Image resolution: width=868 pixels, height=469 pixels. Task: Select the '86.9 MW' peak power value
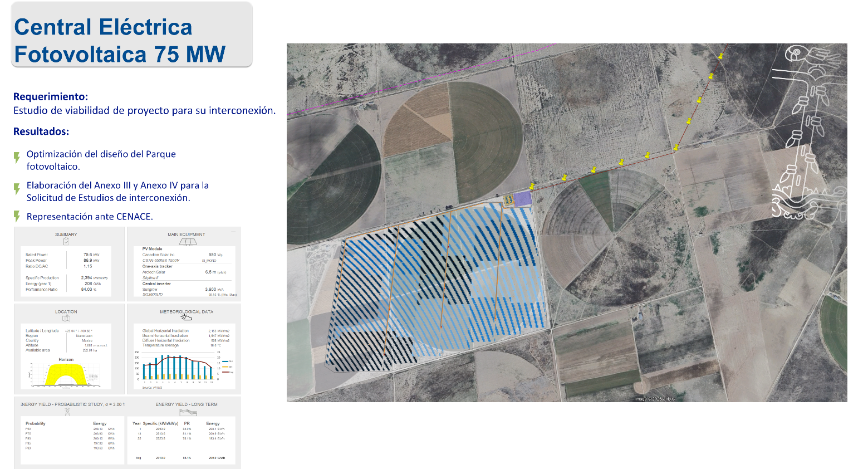[91, 260]
